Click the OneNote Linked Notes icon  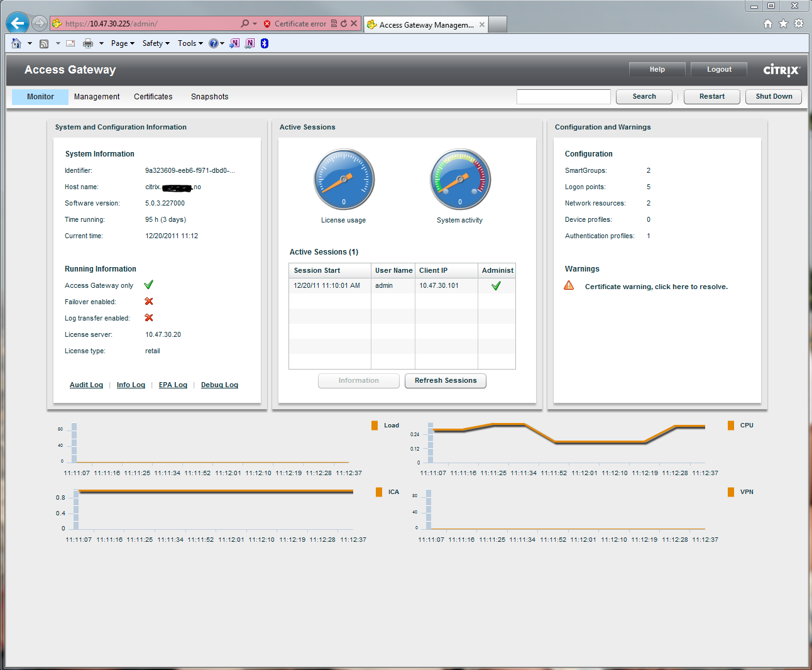(250, 43)
